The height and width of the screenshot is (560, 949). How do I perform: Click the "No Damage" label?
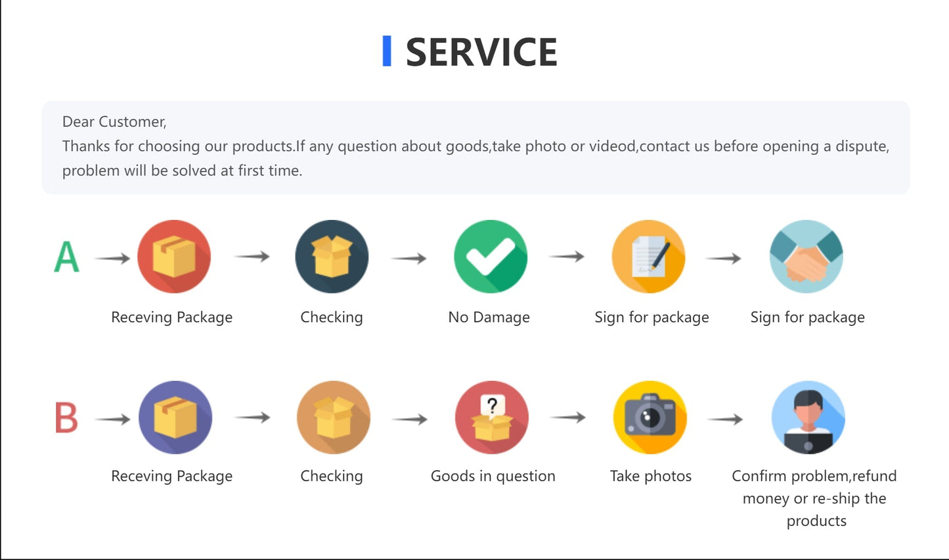pos(489,318)
